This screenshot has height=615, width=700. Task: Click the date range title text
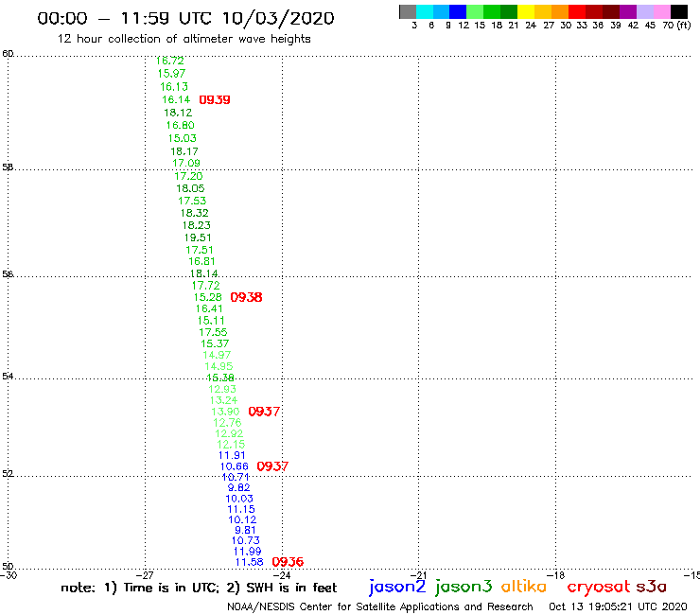pyautogui.click(x=185, y=19)
